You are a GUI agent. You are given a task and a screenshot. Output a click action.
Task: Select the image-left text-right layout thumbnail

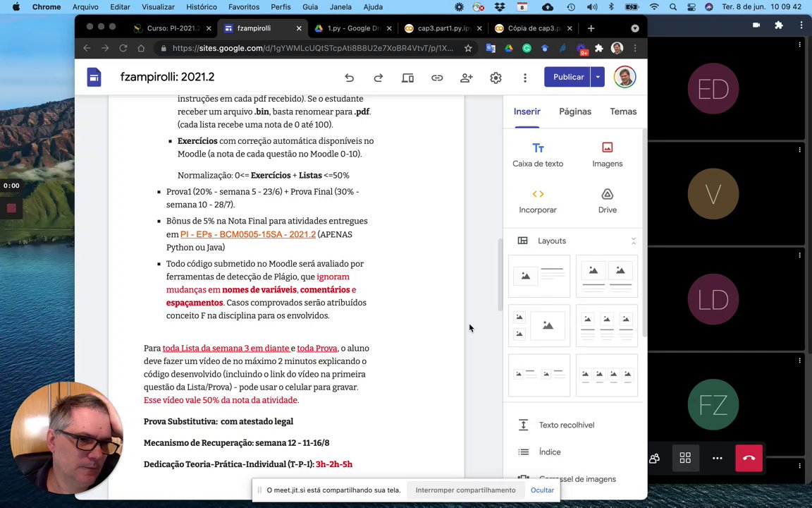click(539, 277)
